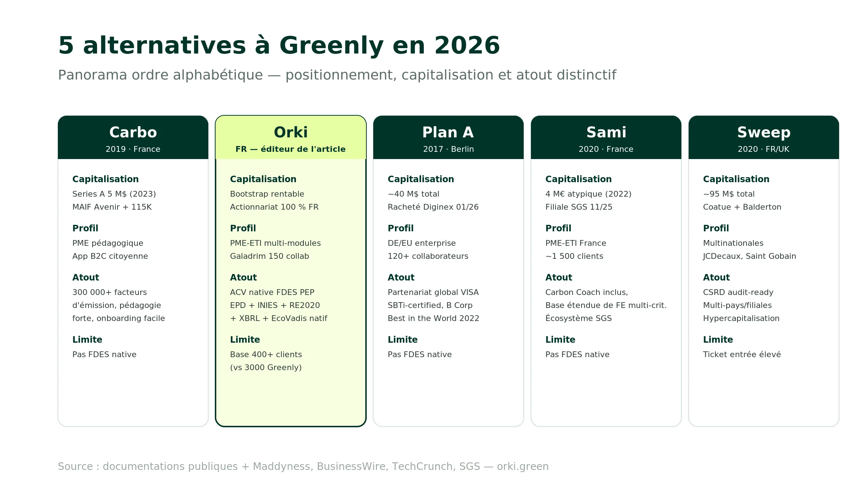Image resolution: width=868 pixels, height=488 pixels.
Task: Click the Plan A card header
Action: point(448,137)
